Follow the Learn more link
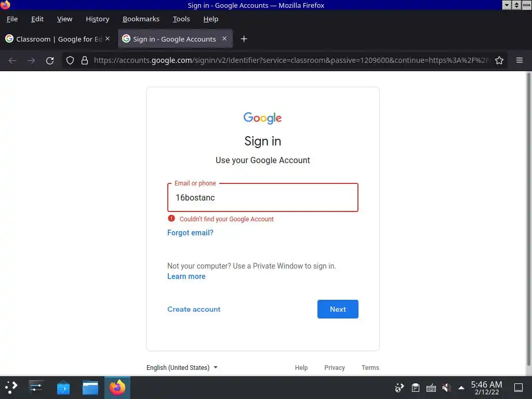The height and width of the screenshot is (399, 532). pos(187,276)
